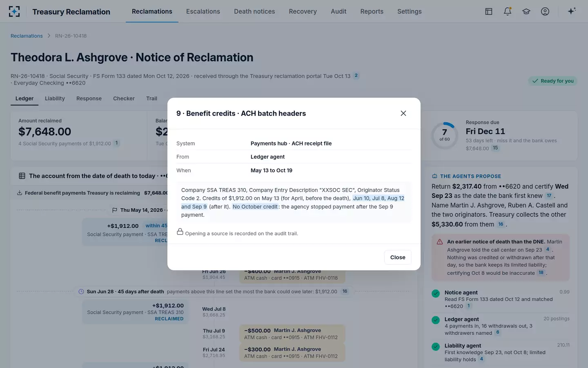588x368 pixels.
Task: Click the Reclamations breadcrumb link
Action: [x=27, y=36]
